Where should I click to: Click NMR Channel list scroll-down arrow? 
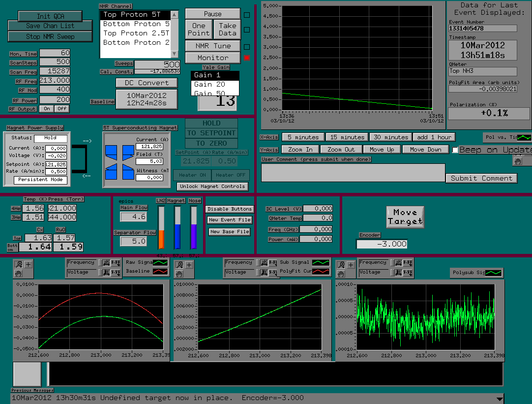pyautogui.click(x=175, y=54)
